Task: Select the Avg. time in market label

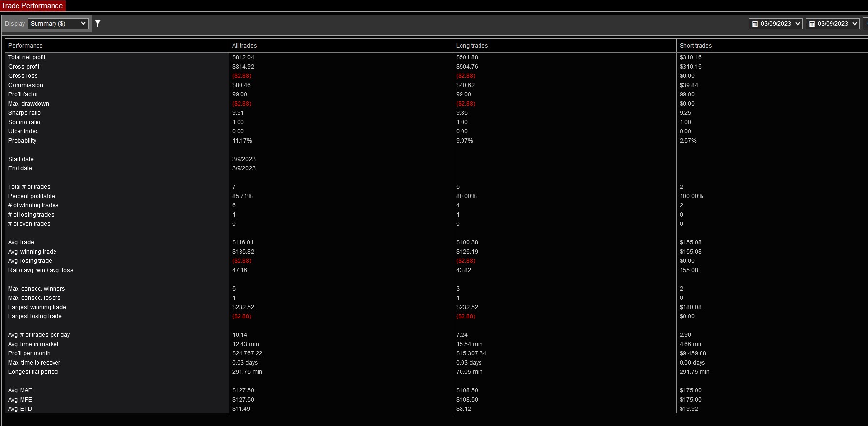Action: point(34,344)
